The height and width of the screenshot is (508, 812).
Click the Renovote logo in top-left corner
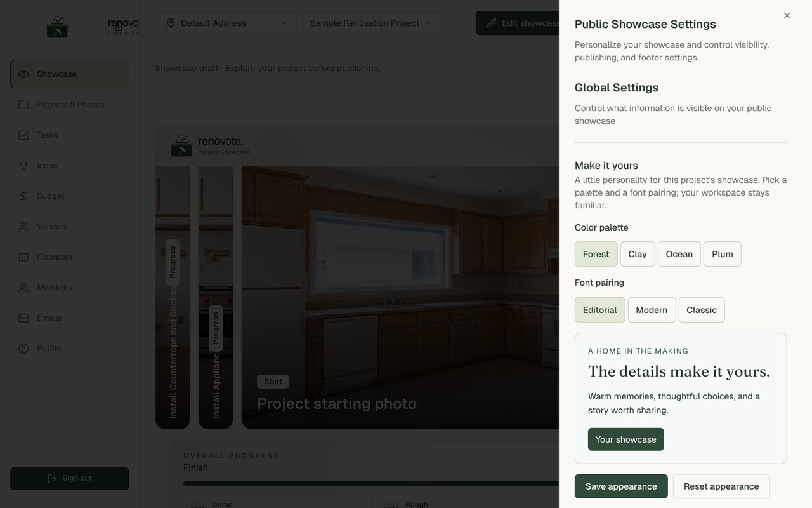[x=57, y=27]
